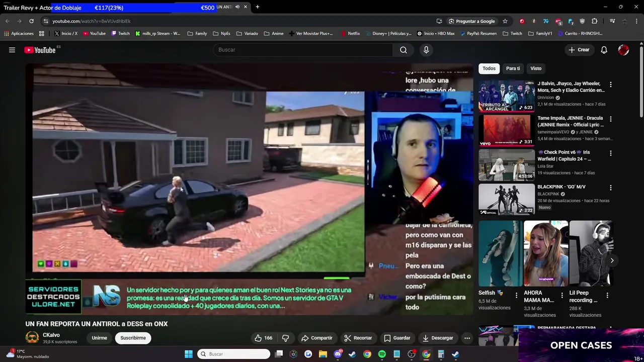Click the browser back arrow
This screenshot has width=644, height=362.
[x=7, y=21]
